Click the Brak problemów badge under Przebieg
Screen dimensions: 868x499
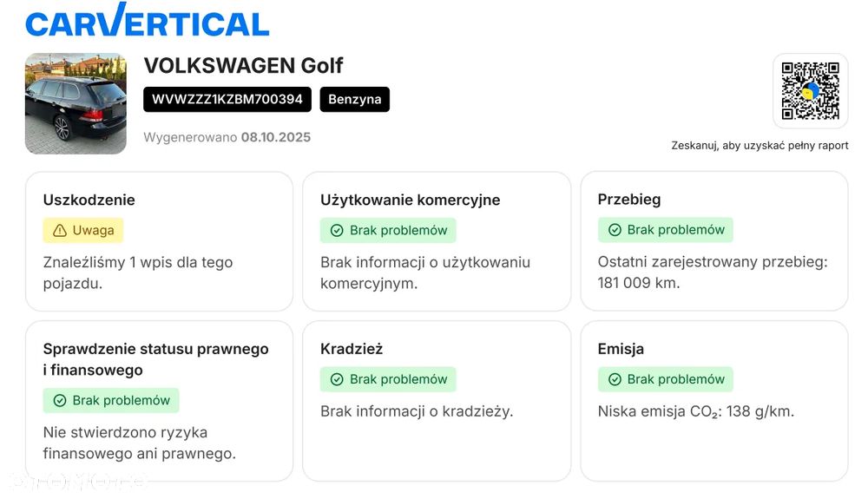click(x=666, y=230)
